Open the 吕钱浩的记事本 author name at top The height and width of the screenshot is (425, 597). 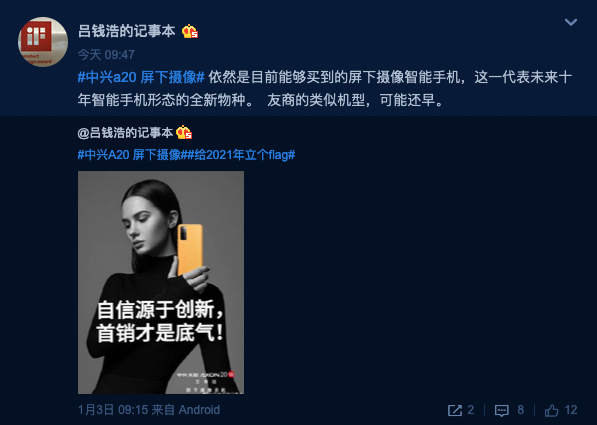pyautogui.click(x=126, y=31)
